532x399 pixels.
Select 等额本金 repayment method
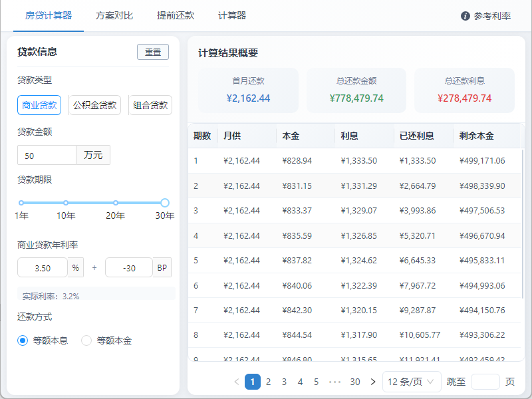(86, 340)
